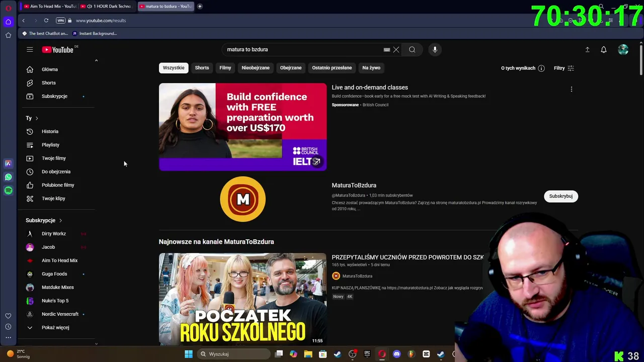Click the browser reload button
The width and height of the screenshot is (644, 362).
[46, 21]
